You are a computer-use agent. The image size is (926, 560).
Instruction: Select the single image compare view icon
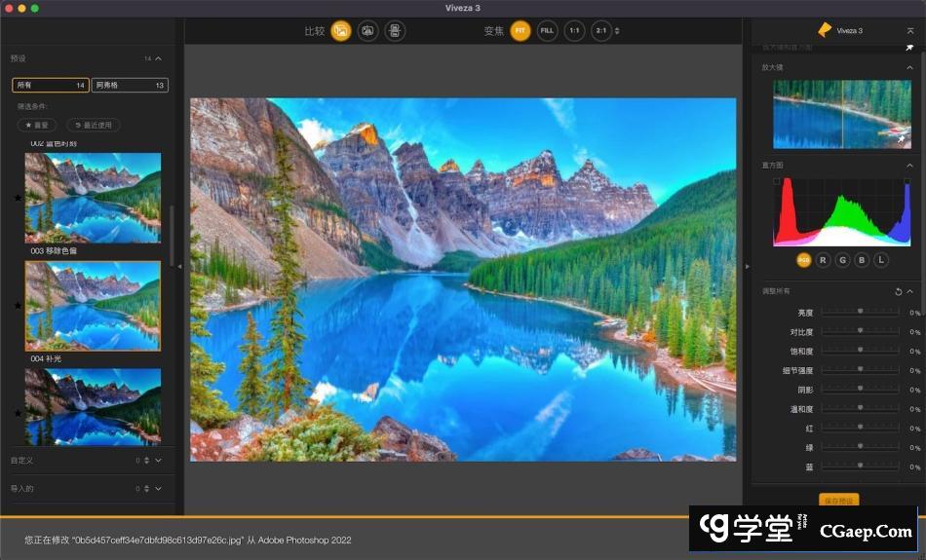[341, 31]
